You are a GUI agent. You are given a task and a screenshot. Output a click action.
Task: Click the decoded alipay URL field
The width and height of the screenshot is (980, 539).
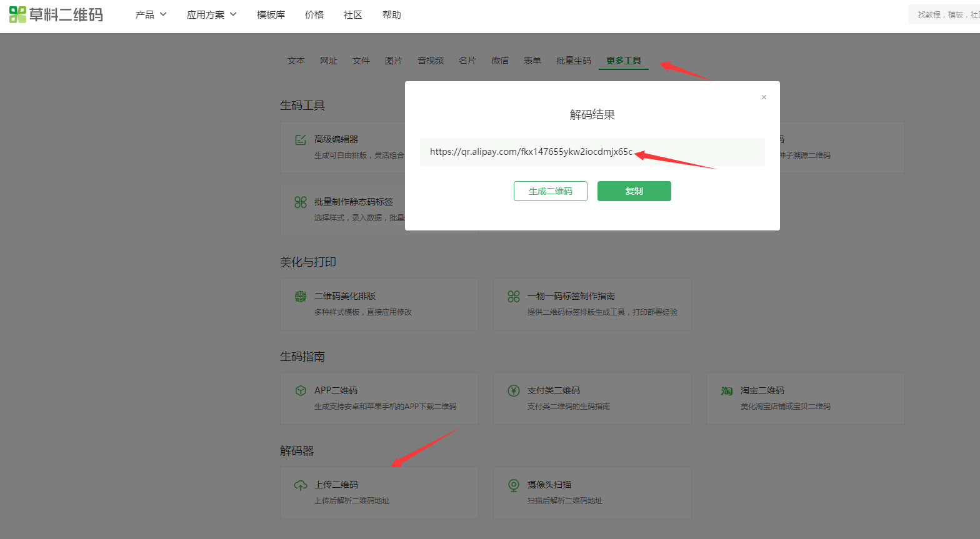pos(592,152)
